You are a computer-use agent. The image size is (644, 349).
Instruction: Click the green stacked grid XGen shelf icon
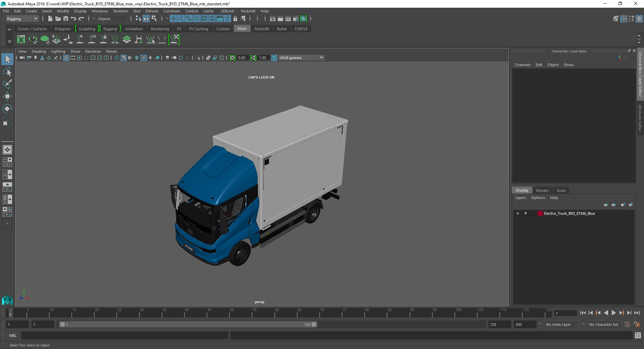[x=127, y=40]
